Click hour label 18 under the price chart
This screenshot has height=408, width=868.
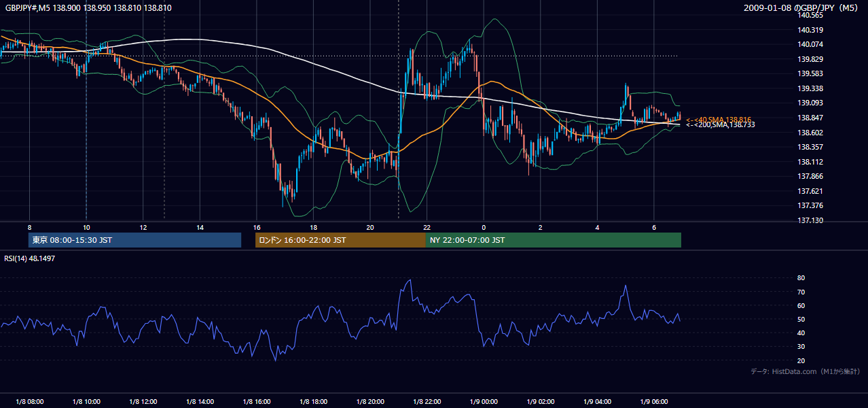click(x=313, y=227)
